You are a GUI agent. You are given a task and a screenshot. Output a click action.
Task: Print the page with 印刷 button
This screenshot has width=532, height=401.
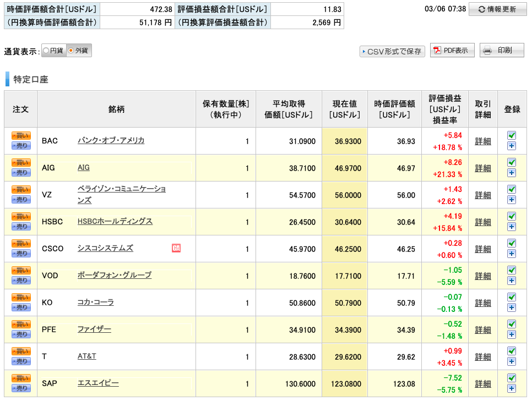(502, 51)
